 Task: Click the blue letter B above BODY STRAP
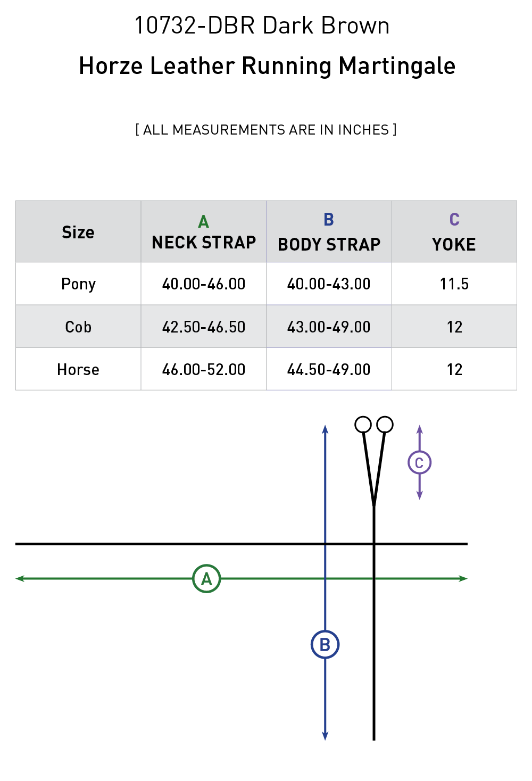pos(329,219)
